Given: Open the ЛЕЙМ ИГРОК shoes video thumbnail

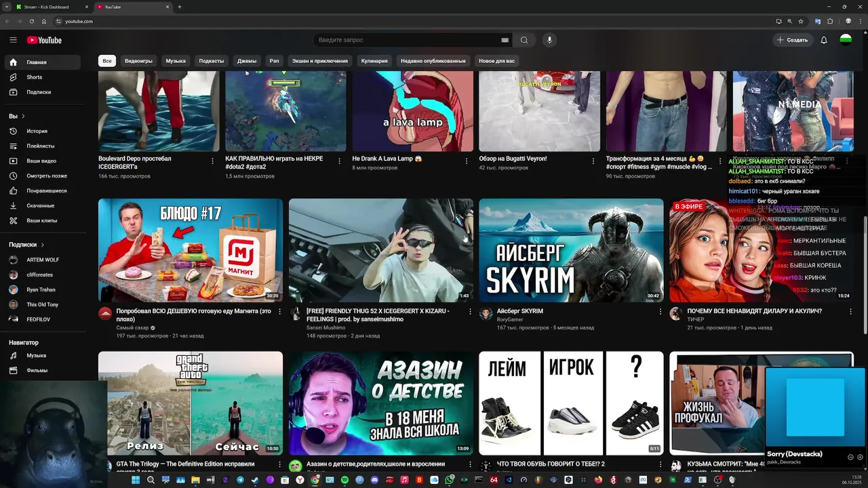Looking at the screenshot, I should 571,403.
